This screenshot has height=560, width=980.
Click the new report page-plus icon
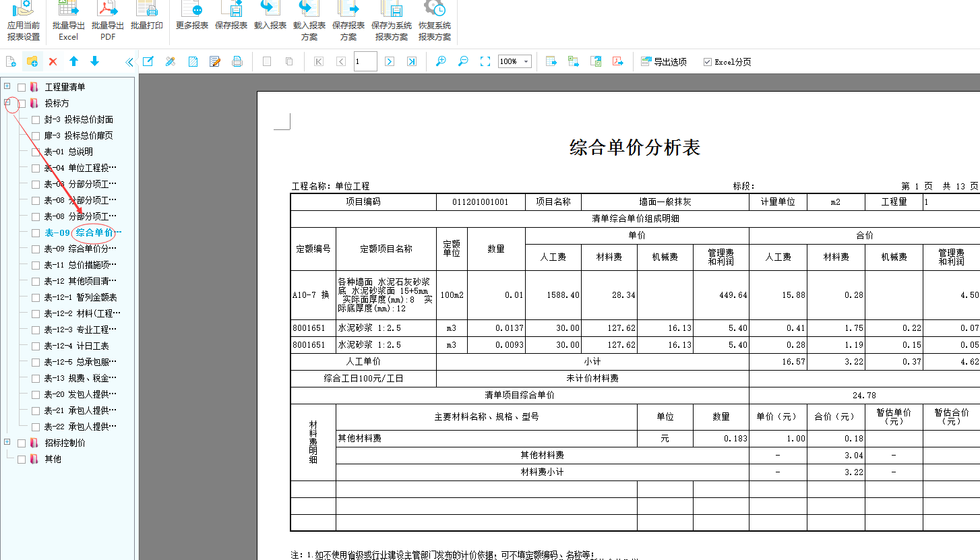tap(11, 61)
